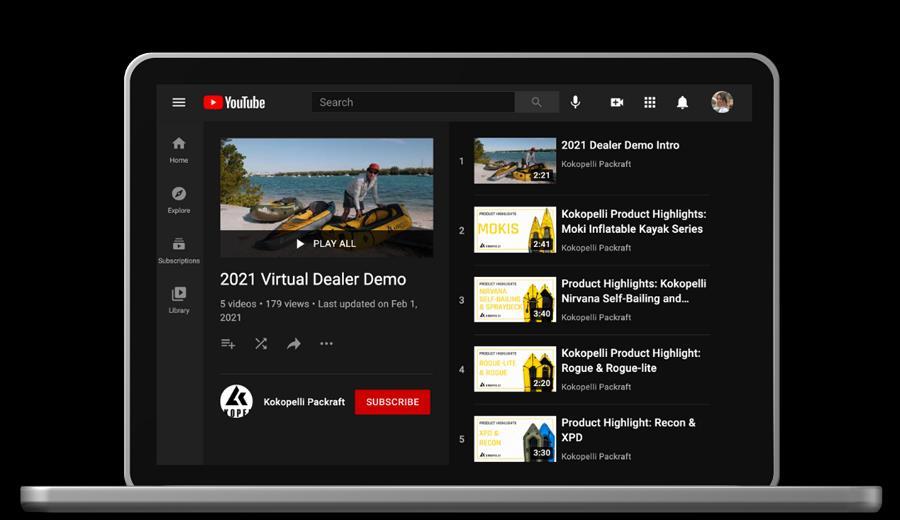
Task: Open the Kokopelli Packraft channel name link
Action: (304, 402)
